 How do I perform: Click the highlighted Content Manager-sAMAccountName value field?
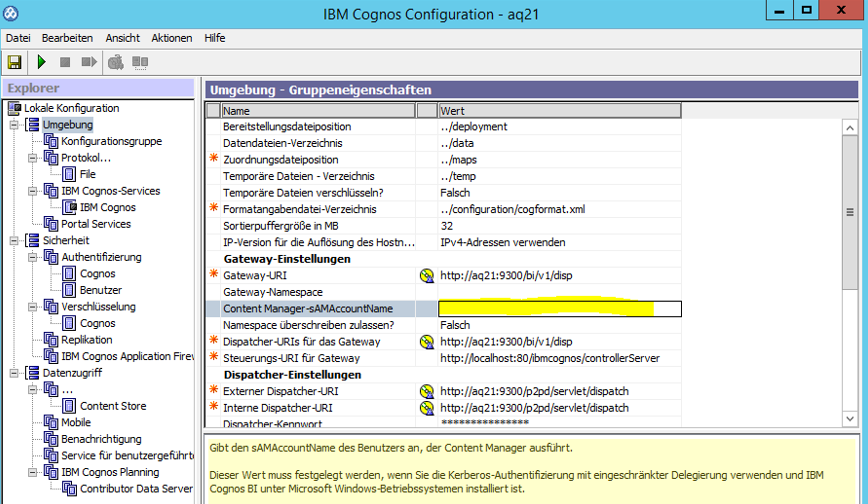(559, 309)
